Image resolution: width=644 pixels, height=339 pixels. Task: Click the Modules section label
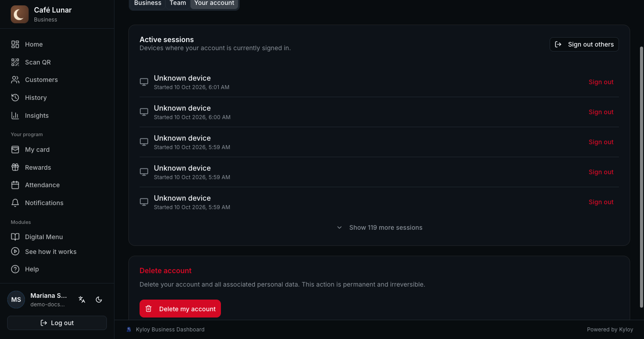[x=21, y=222]
